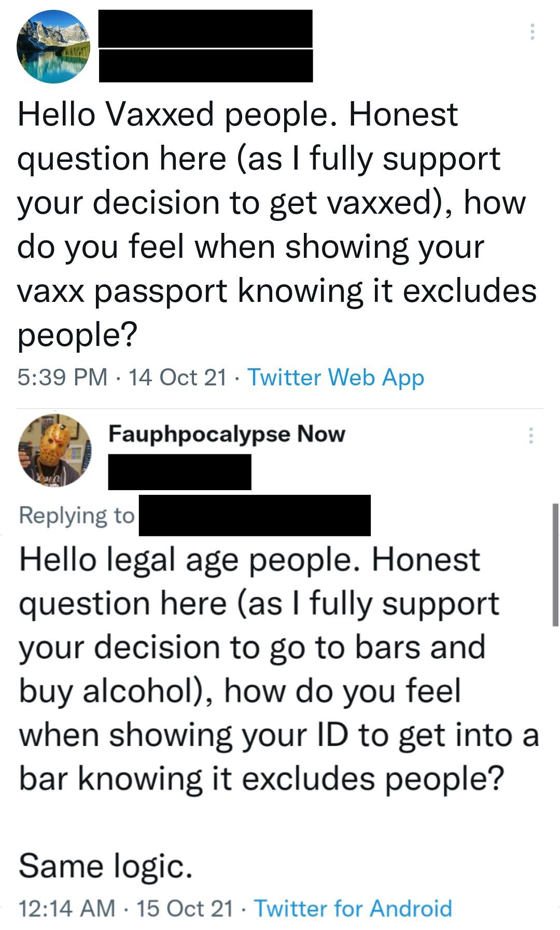560x930 pixels.
Task: Open the hockey mask profile avatar
Action: click(55, 450)
